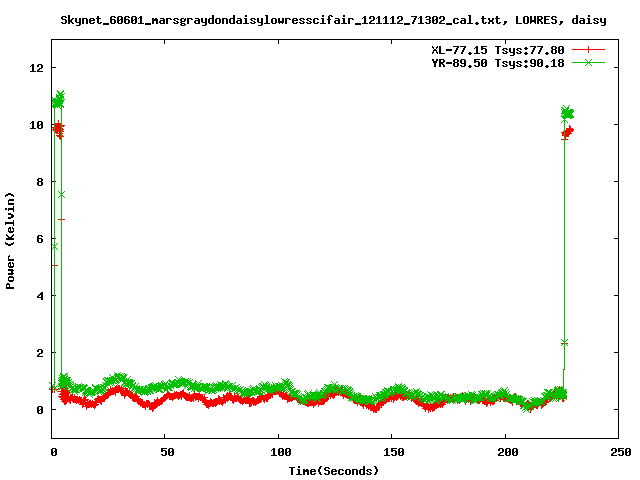Click the red calibration cluster near 225 seconds
The image size is (640, 480).
pyautogui.click(x=567, y=132)
